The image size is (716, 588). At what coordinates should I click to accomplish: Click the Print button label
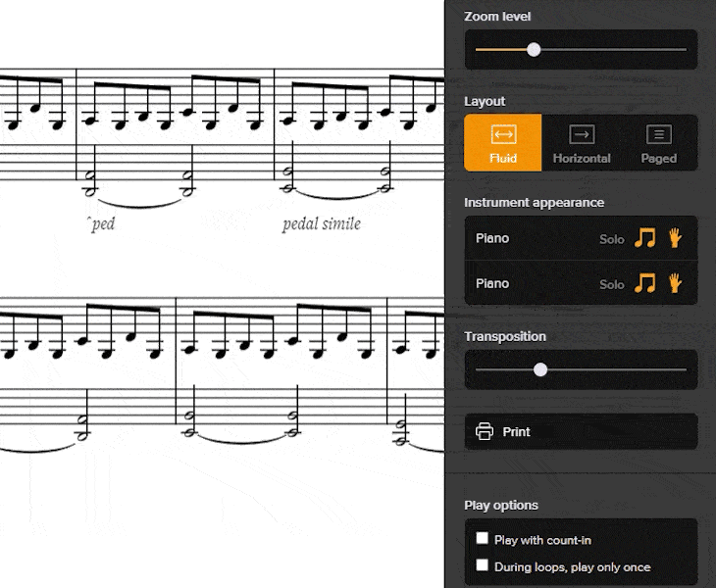click(x=516, y=431)
